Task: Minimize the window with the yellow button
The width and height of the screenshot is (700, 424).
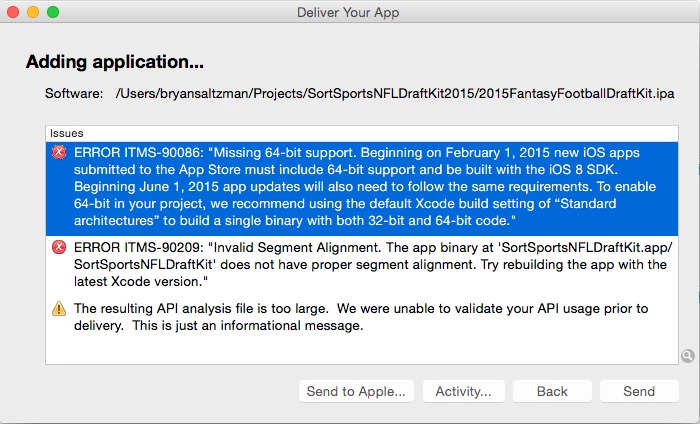Action: pyautogui.click(x=33, y=12)
